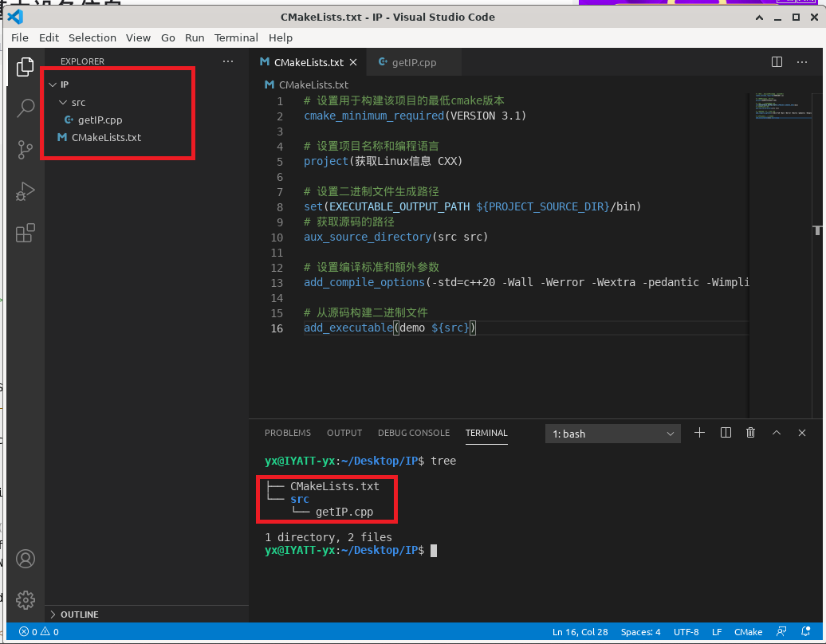Open the Accounts menu icon

coord(25,559)
